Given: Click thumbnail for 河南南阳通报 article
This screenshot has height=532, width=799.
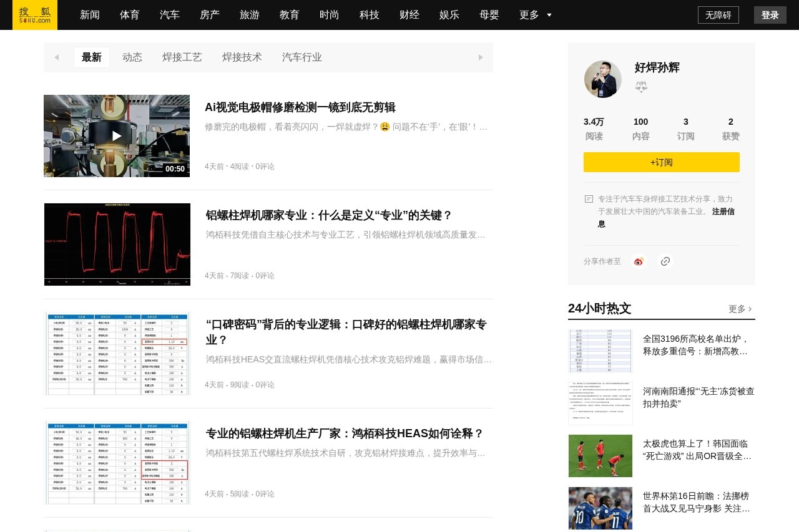Looking at the screenshot, I should 600,404.
